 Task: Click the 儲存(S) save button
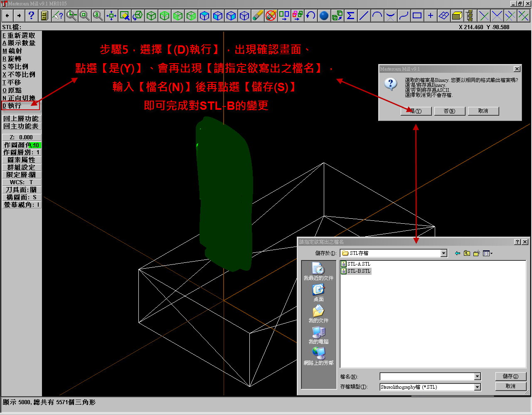click(511, 376)
